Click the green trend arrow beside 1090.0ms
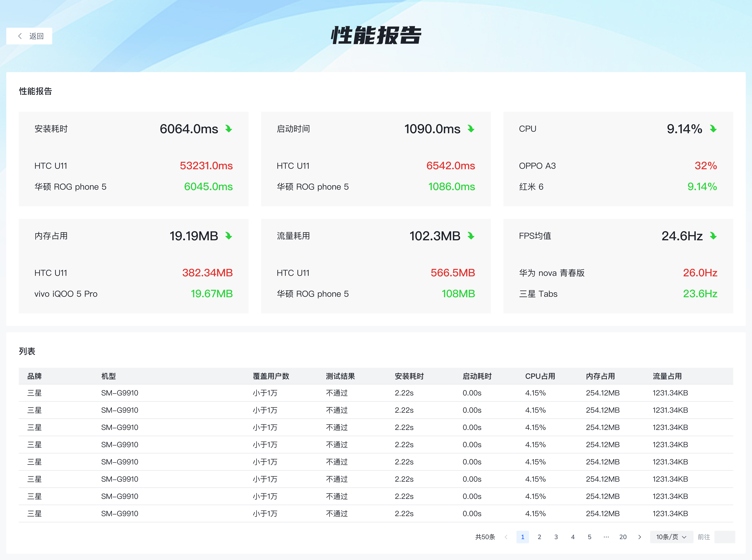Screen dimensions: 752x560 (471, 129)
